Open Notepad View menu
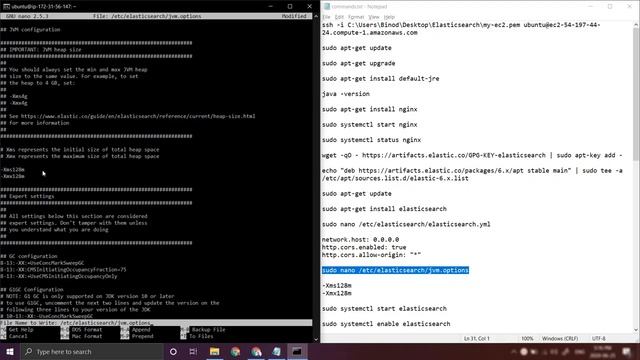The height and width of the screenshot is (360, 640). (374, 17)
